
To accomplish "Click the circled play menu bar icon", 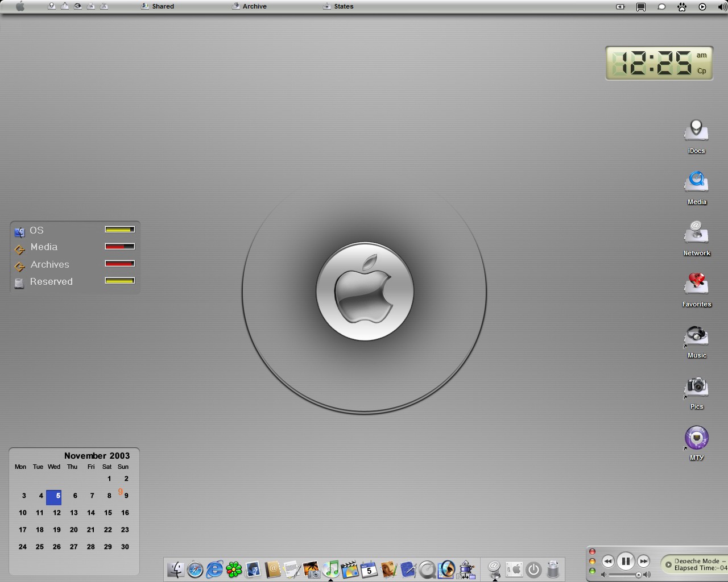I will pos(702,7).
